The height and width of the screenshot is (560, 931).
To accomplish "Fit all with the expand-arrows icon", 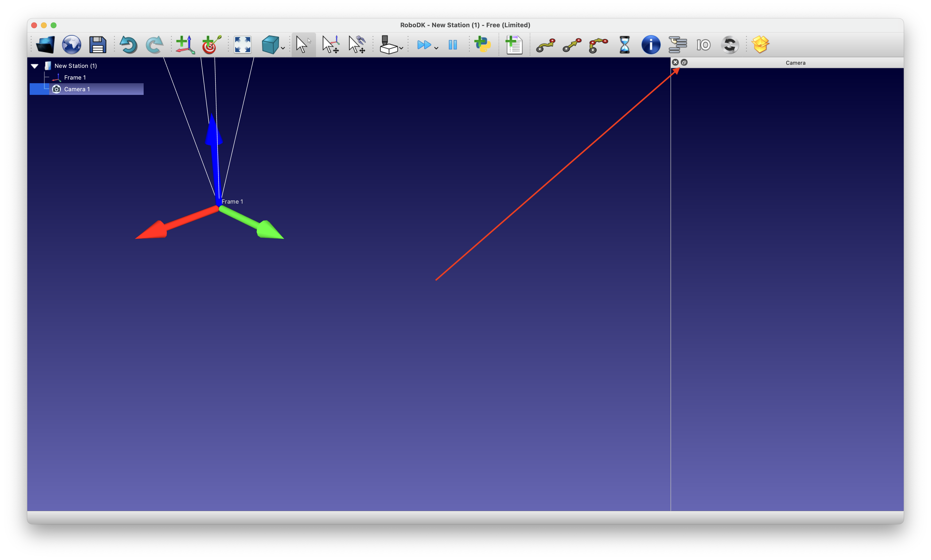I will tap(242, 45).
